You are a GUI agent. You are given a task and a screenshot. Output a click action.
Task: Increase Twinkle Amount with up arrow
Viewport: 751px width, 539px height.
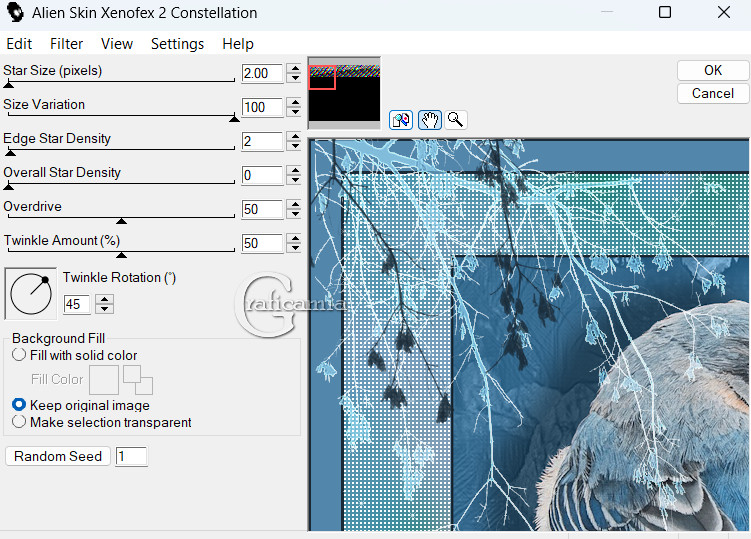click(295, 239)
